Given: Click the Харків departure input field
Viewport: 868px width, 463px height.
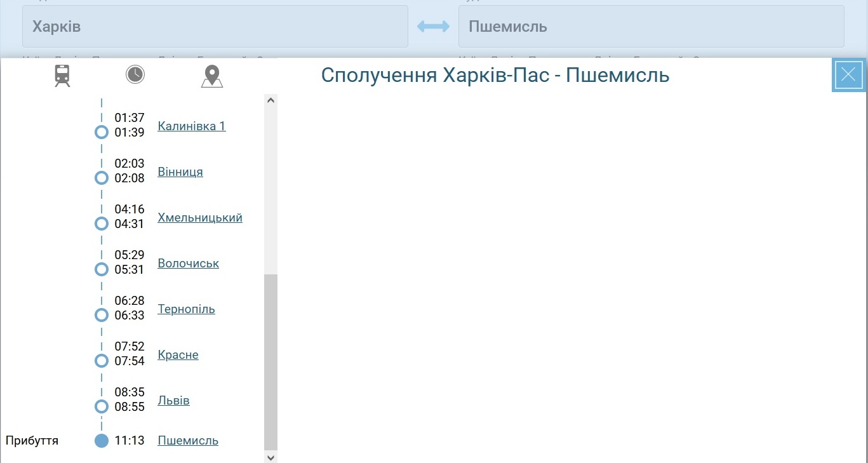Looking at the screenshot, I should pyautogui.click(x=215, y=27).
